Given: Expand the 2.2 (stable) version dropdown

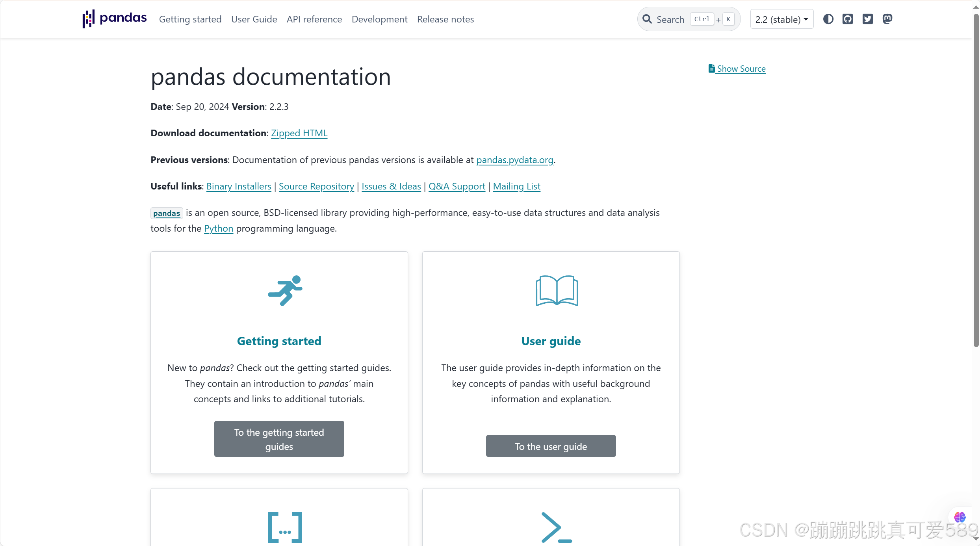Looking at the screenshot, I should pos(781,19).
